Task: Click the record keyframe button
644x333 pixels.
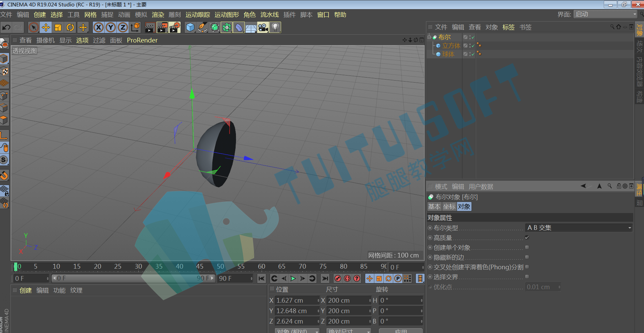Action: click(338, 278)
